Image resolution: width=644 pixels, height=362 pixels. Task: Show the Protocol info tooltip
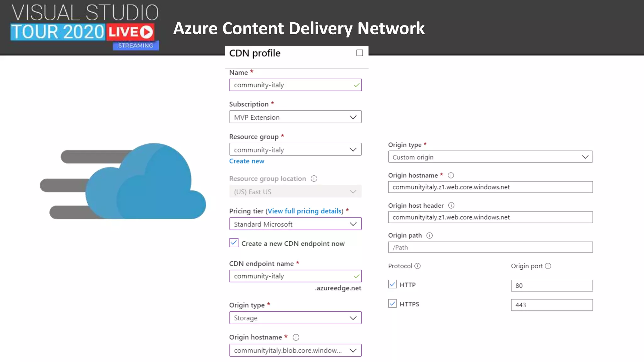(418, 266)
